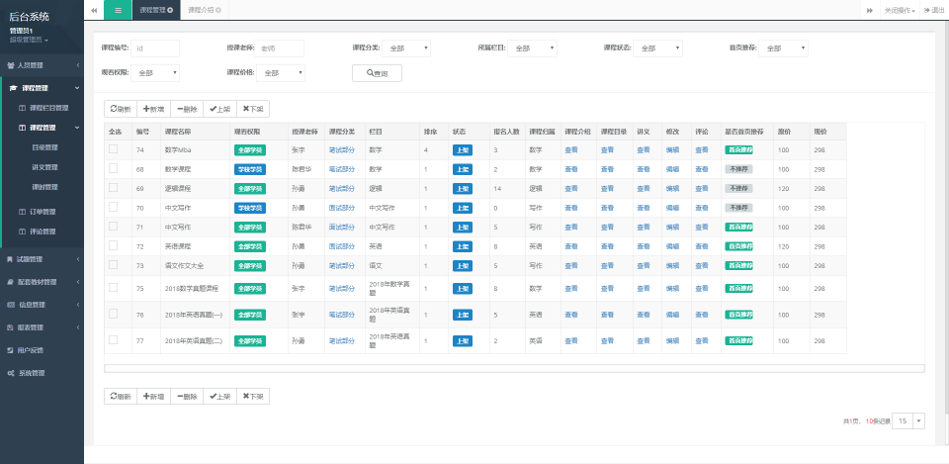The height and width of the screenshot is (464, 949).
Task: Click 刷新 refresh in toolbar above table
Action: [120, 109]
